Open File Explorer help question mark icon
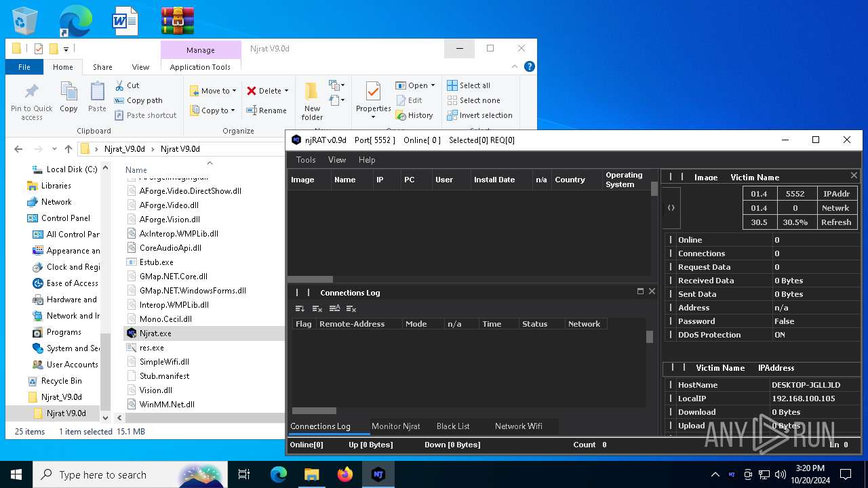868x488 pixels. pos(530,66)
